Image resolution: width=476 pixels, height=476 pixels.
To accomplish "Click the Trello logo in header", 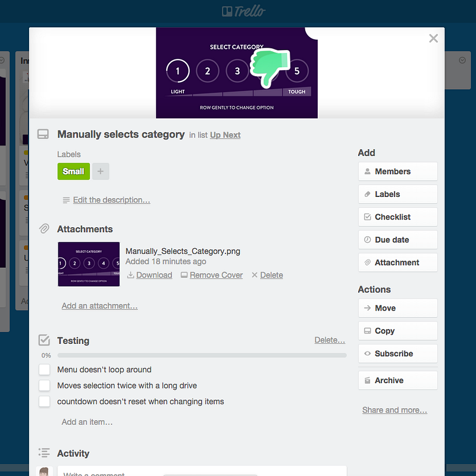I will pyautogui.click(x=243, y=11).
